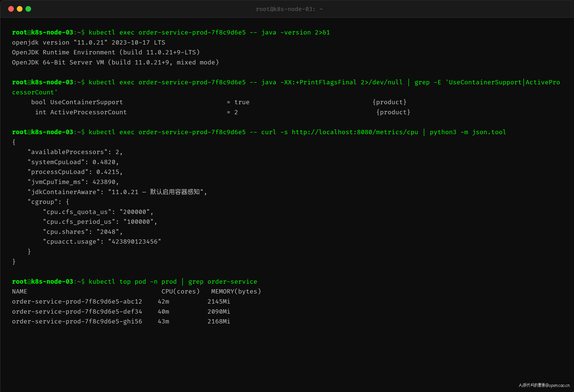Viewport: 574px width, 392px height.
Task: Select the "cpu.cfs_quota_us": "200000" line
Action: [98, 212]
